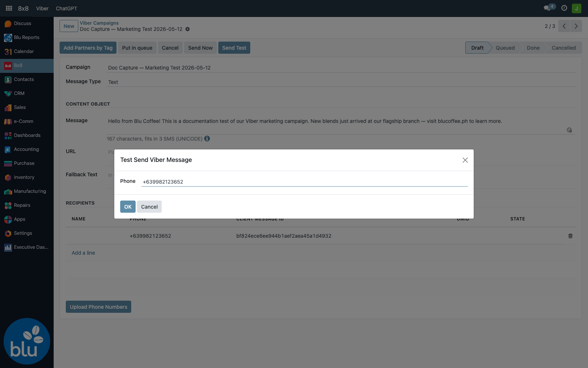
Task: Click Add Partners by Tag
Action: (x=88, y=48)
